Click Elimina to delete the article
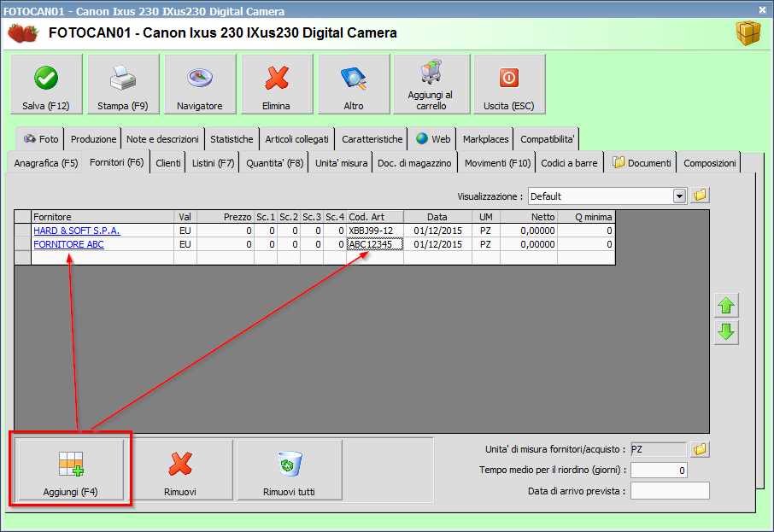 277,85
